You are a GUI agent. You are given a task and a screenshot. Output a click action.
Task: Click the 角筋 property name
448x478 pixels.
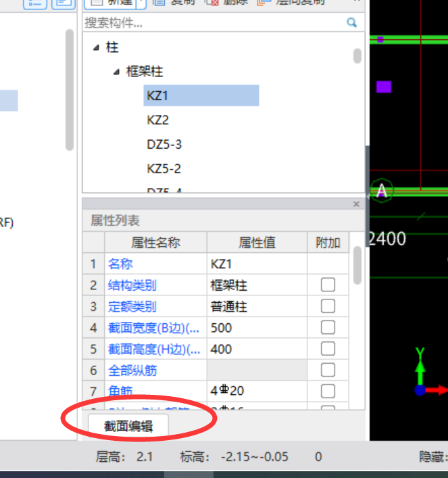120,391
